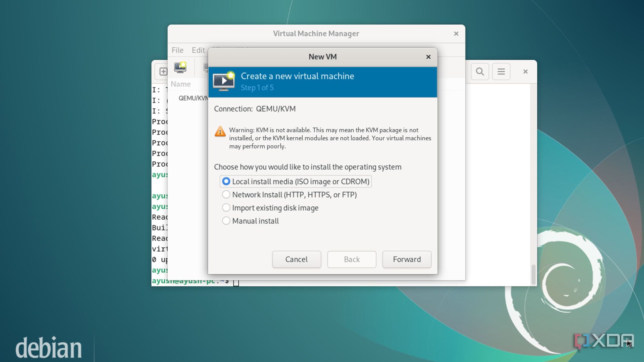Click the KVM warning triangle icon
644x362 pixels.
220,132
